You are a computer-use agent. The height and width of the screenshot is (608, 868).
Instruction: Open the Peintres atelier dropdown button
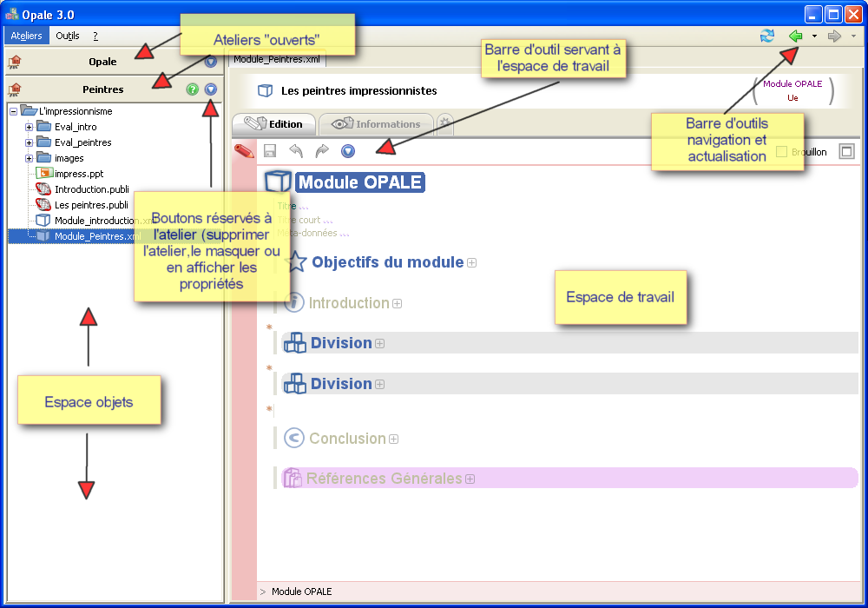(210, 89)
